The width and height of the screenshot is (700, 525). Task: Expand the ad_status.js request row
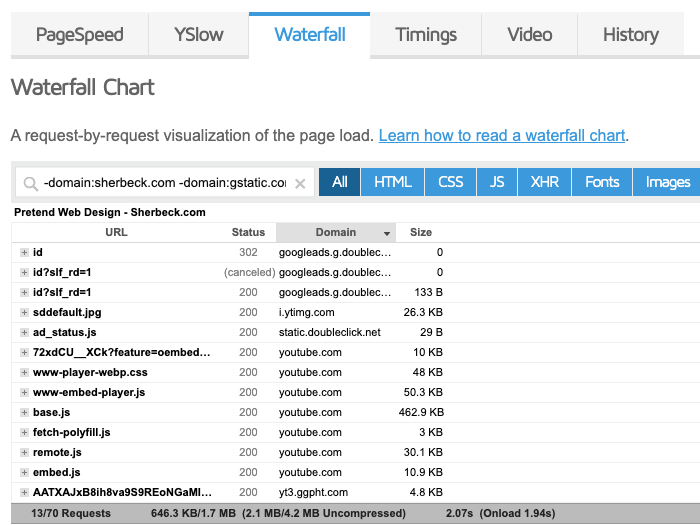[x=24, y=333]
